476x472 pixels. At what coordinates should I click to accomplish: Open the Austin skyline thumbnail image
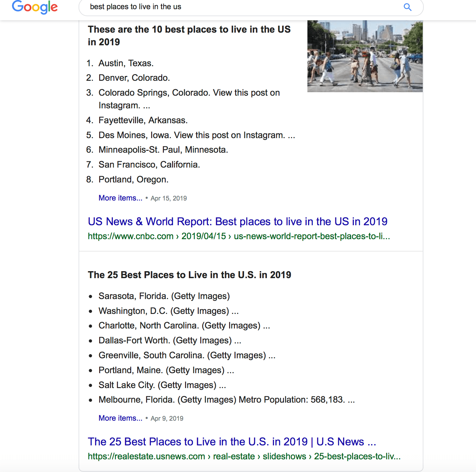(365, 56)
